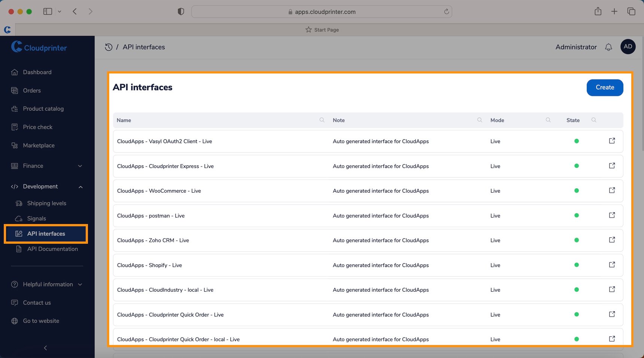
Task: Open external link for CloudApps WooCommerce Live
Action: point(612,190)
